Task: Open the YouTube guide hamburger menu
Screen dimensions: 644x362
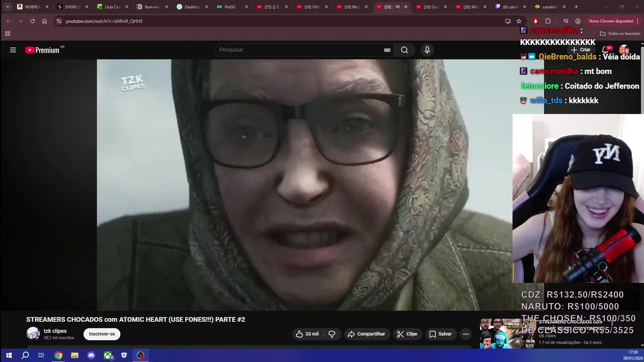Action: pos(13,50)
